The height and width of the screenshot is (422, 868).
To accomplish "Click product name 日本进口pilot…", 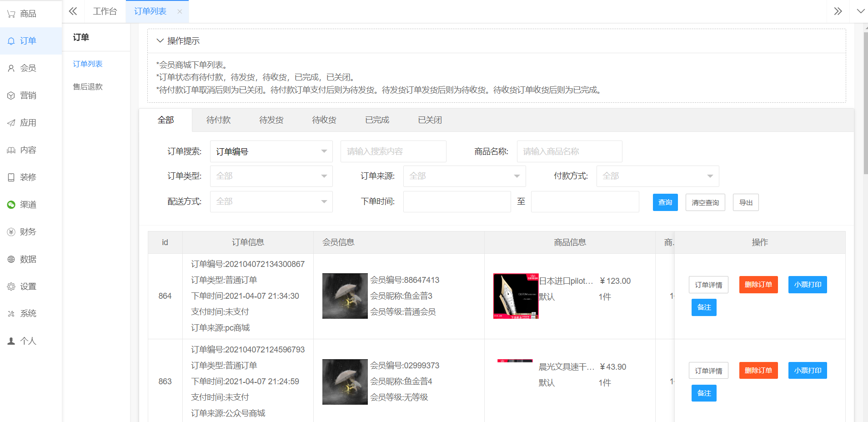I will pos(566,281).
